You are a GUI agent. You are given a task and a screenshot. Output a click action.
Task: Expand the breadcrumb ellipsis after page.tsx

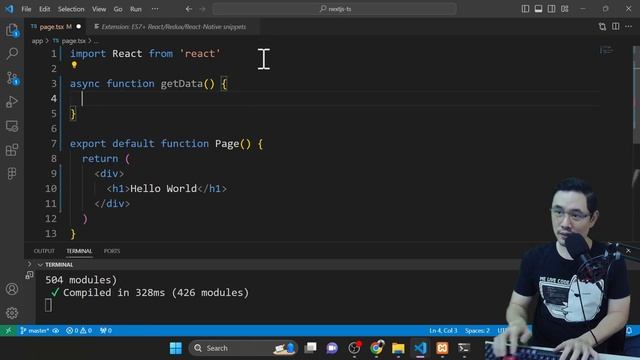click(96, 41)
